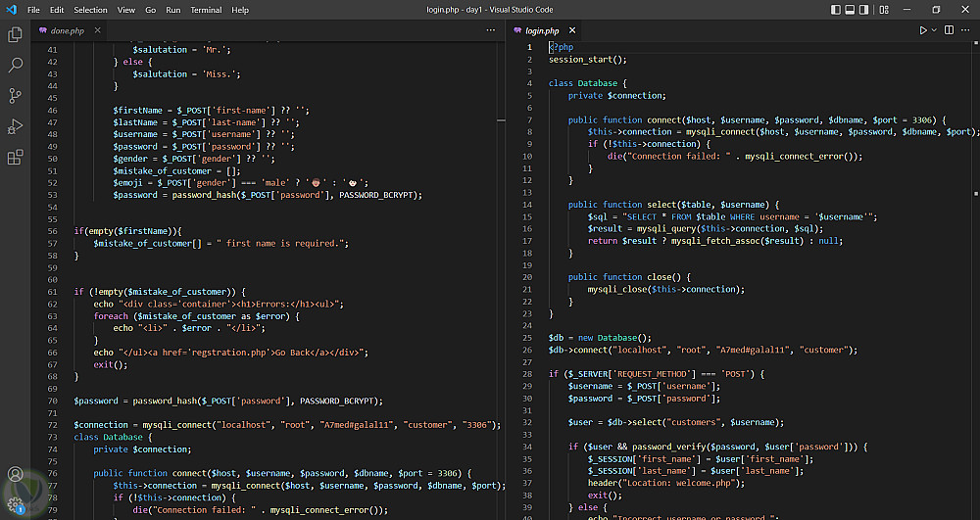980x520 pixels.
Task: Open the Terminal menu
Action: pos(206,10)
